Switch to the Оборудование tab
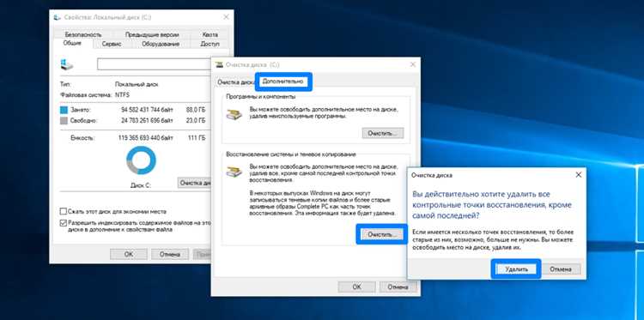 click(x=161, y=44)
